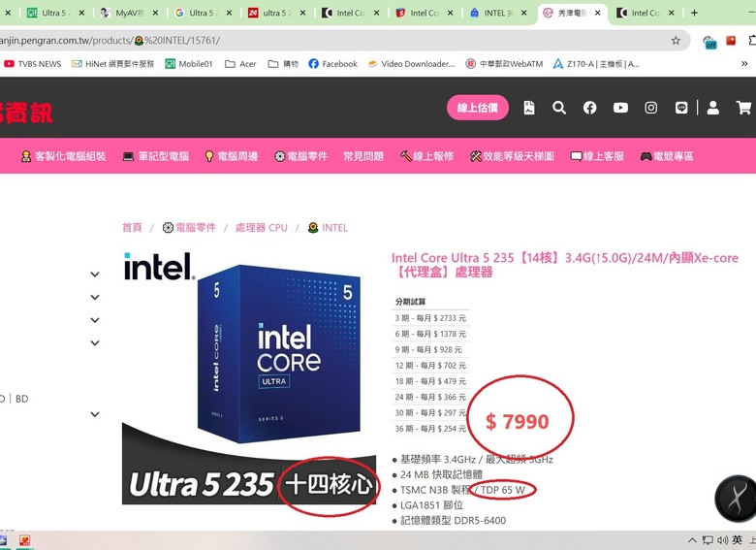Open the PDF document icon in header
This screenshot has height=550, width=756.
529,108
